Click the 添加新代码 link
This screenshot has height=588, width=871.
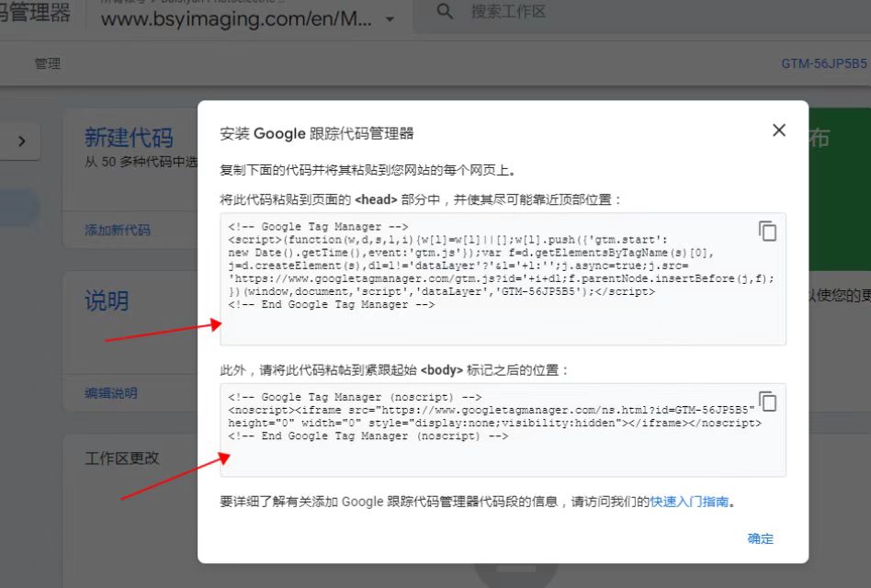pyautogui.click(x=118, y=230)
